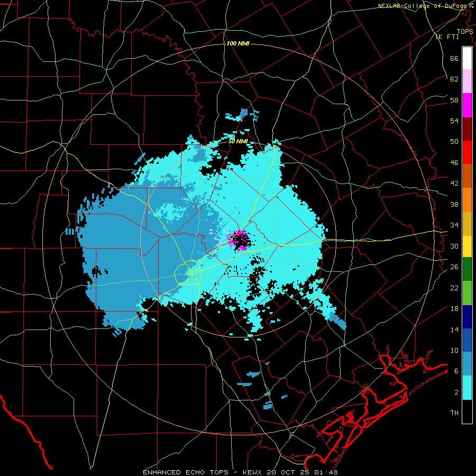Click the legend value 54
The width and height of the screenshot is (476, 476).
coord(454,121)
